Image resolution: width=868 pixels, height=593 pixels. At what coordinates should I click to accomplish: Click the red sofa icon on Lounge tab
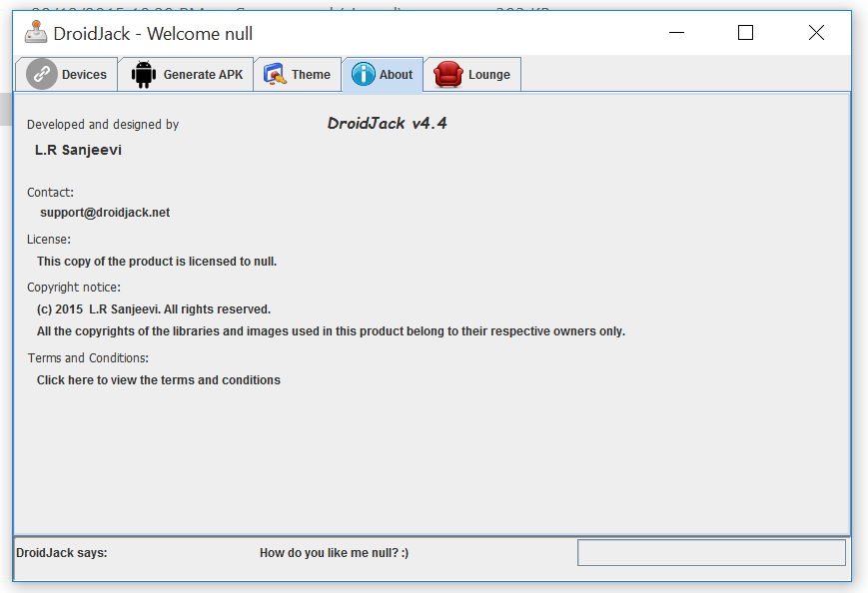448,74
